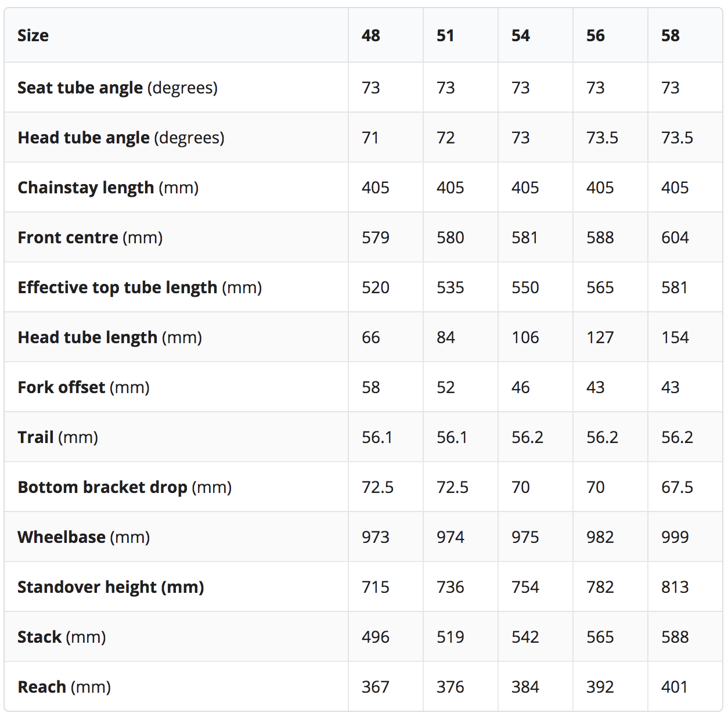Image resolution: width=728 pixels, height=720 pixels.
Task: Select the Chainstay length row label
Action: [108, 188]
